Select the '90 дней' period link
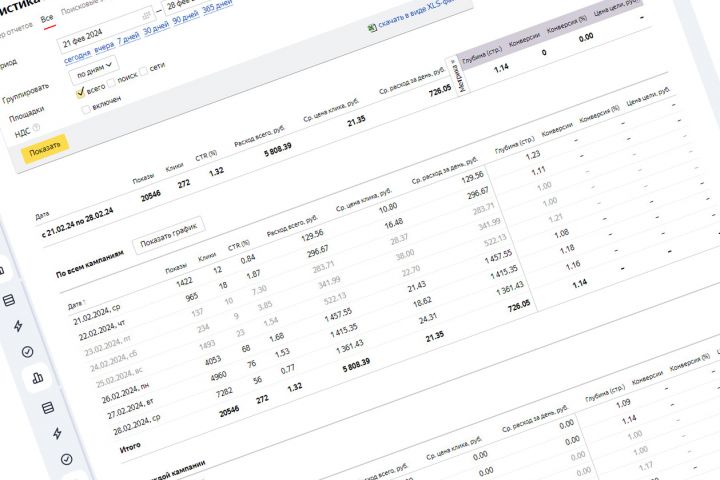720x480 pixels. [186, 18]
